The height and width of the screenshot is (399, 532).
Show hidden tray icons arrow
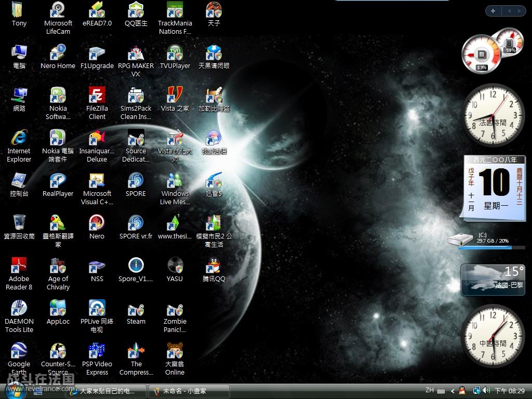click(x=453, y=391)
